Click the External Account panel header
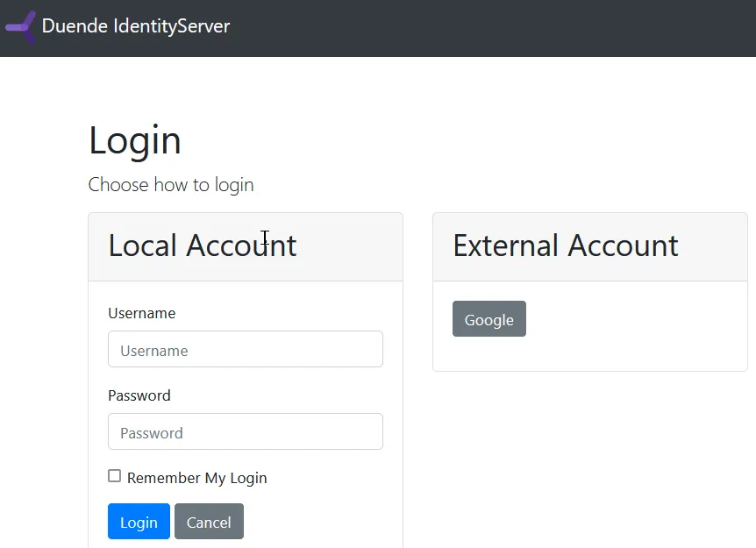This screenshot has width=756, height=548. (x=565, y=246)
